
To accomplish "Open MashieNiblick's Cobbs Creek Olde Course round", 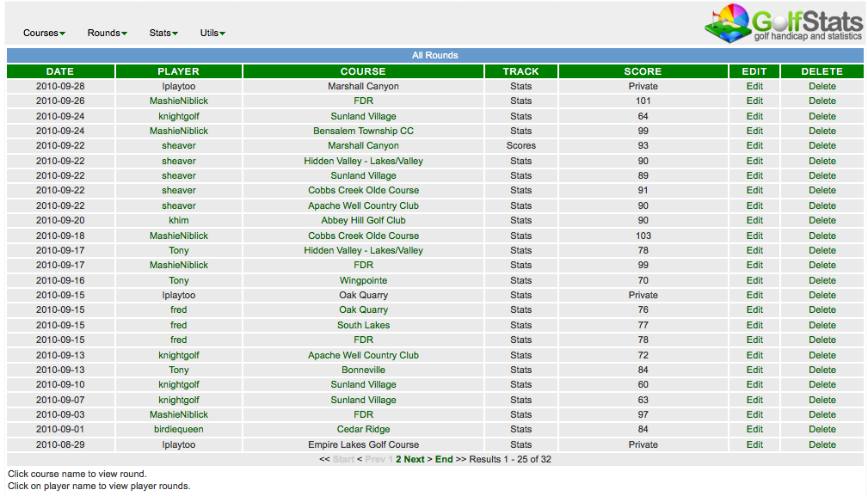I will (x=363, y=236).
